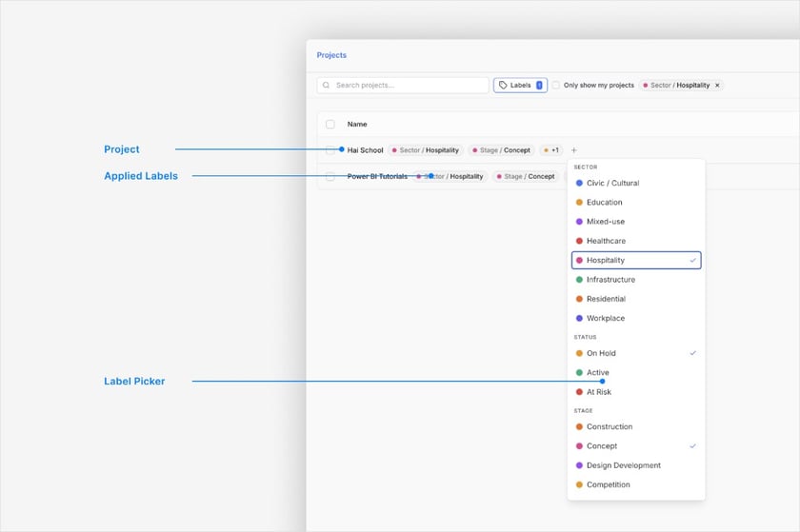
Task: Click the Name column header
Action: click(x=357, y=124)
